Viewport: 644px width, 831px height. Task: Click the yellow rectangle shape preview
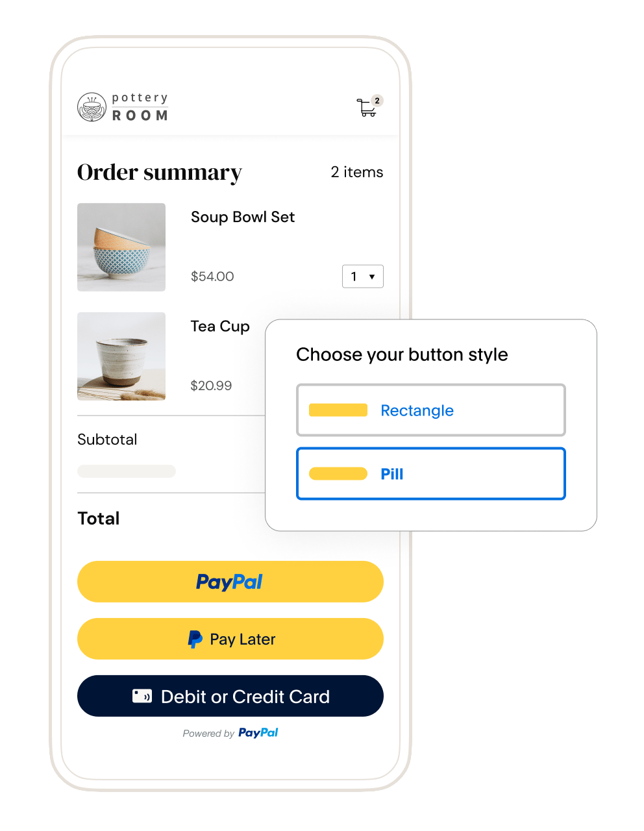(338, 410)
